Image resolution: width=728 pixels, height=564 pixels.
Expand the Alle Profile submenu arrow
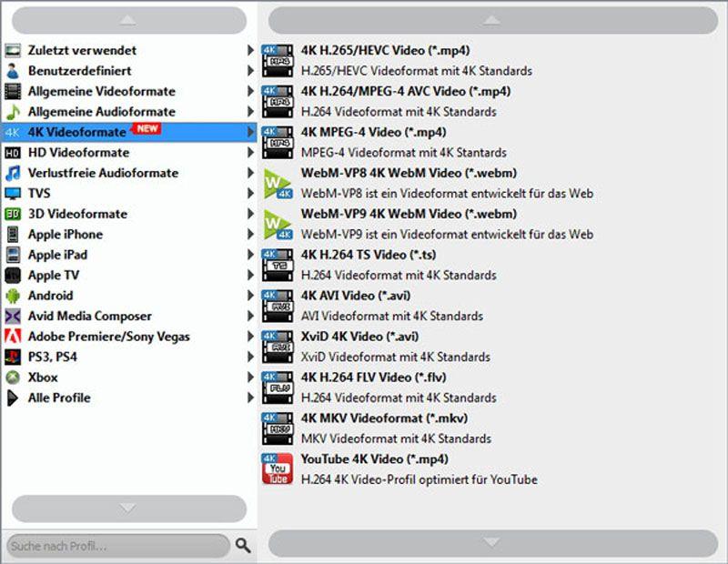(252, 398)
